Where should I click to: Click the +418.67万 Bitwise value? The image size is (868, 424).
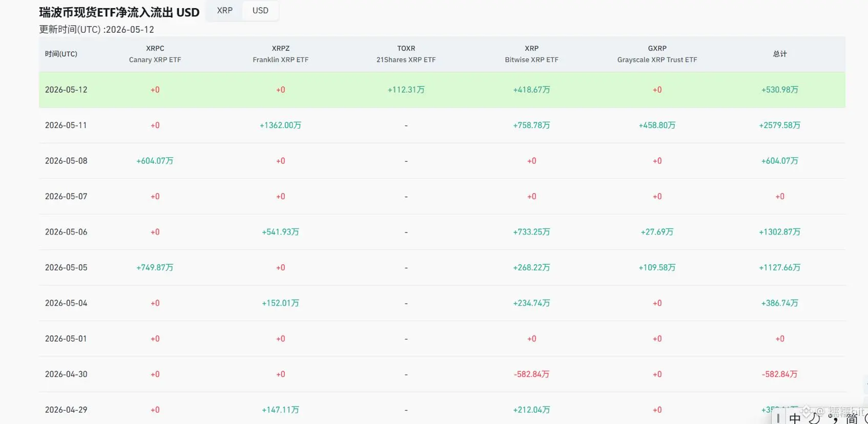(x=531, y=90)
